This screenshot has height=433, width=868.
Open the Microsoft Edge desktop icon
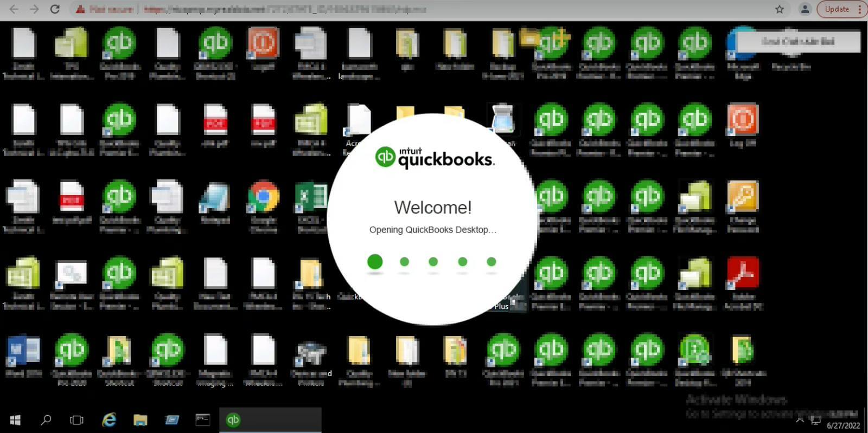(x=742, y=43)
